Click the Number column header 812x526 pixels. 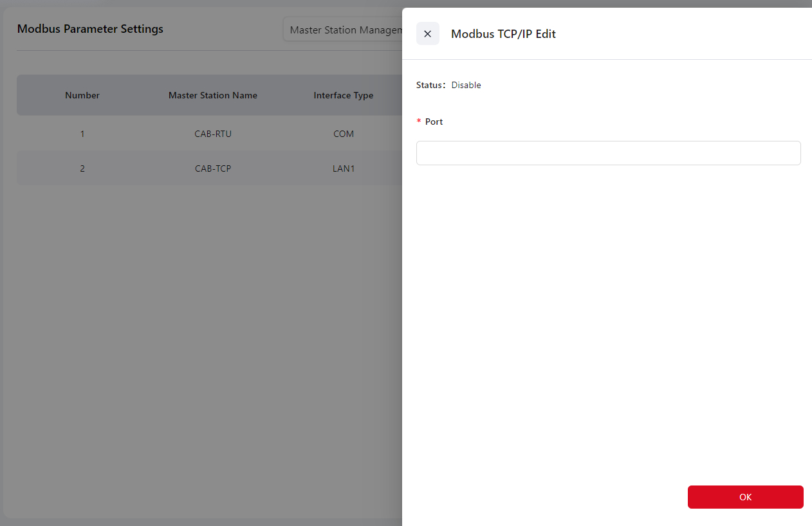pos(82,95)
